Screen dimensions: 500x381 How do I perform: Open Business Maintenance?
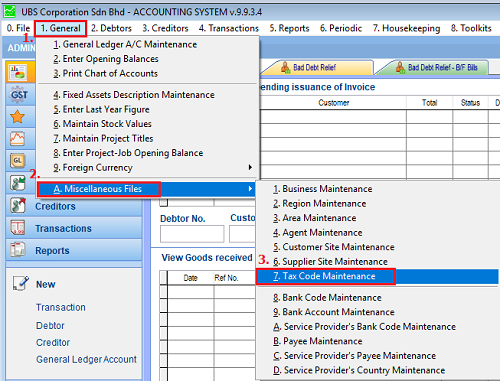point(378,189)
